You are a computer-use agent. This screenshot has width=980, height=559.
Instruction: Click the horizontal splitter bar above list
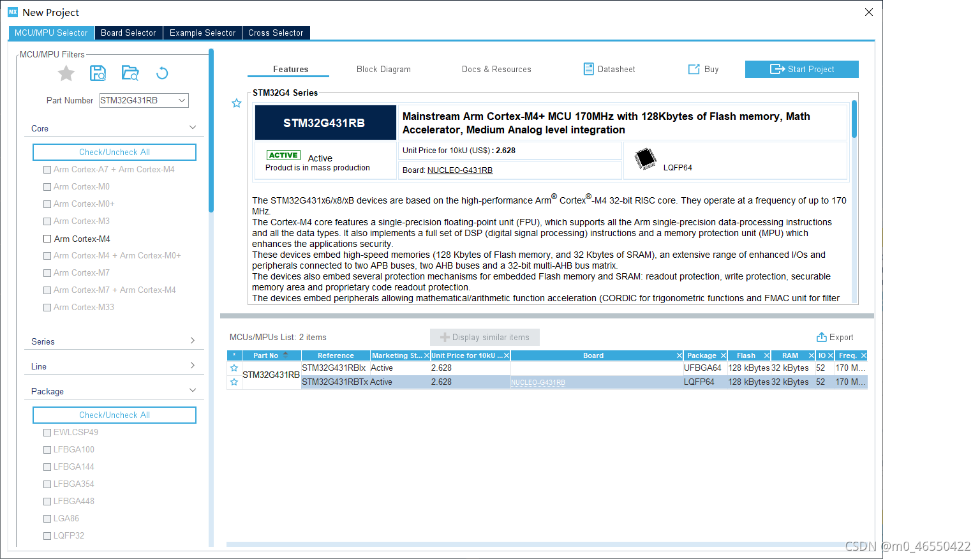[x=547, y=316]
